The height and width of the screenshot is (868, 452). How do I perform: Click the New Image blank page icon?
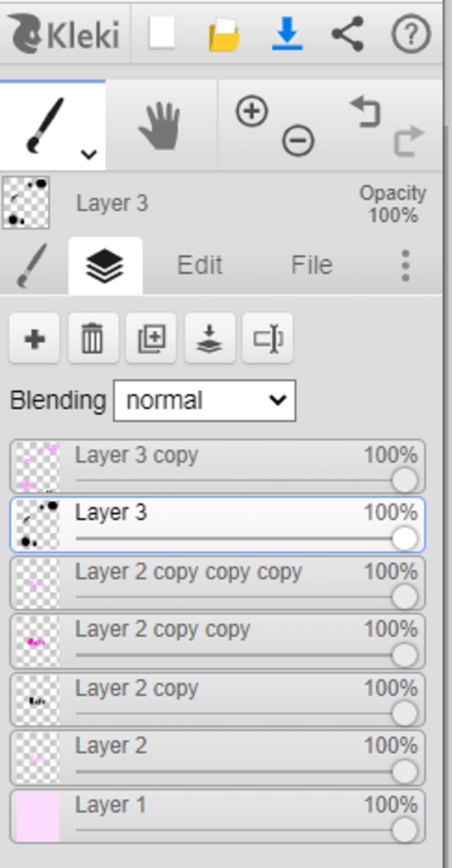(162, 33)
